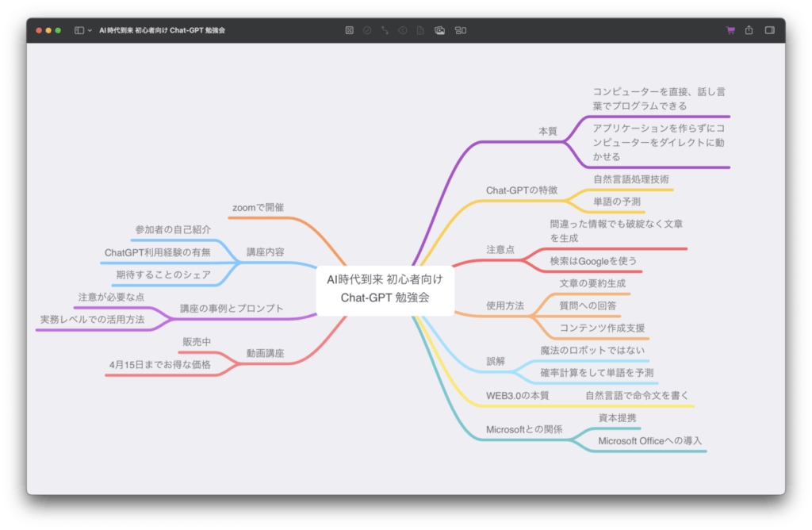Select the 誤解 branch node
The width and height of the screenshot is (812, 530).
click(496, 361)
